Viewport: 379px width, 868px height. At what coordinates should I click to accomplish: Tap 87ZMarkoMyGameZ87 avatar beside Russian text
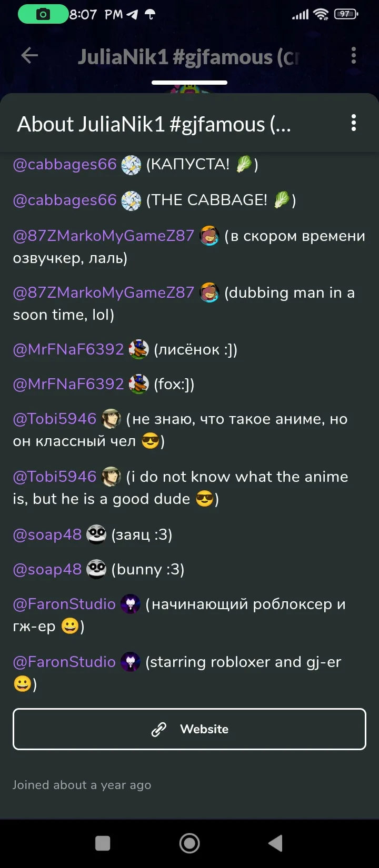pos(210,236)
